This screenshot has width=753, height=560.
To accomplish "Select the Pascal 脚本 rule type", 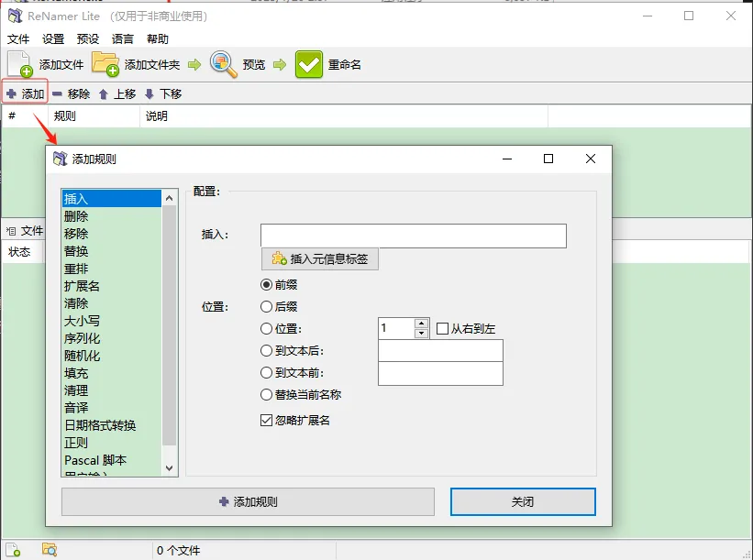I will (111, 460).
